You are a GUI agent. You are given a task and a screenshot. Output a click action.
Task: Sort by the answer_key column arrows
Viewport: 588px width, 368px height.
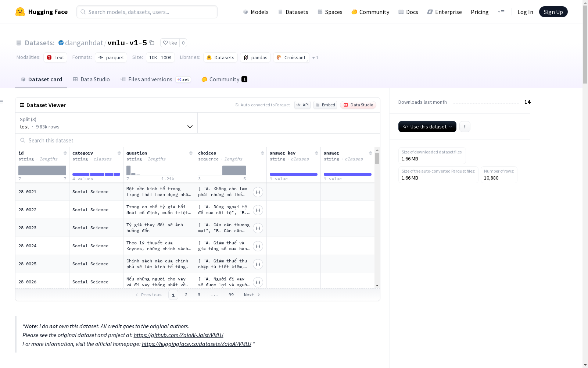(x=316, y=153)
